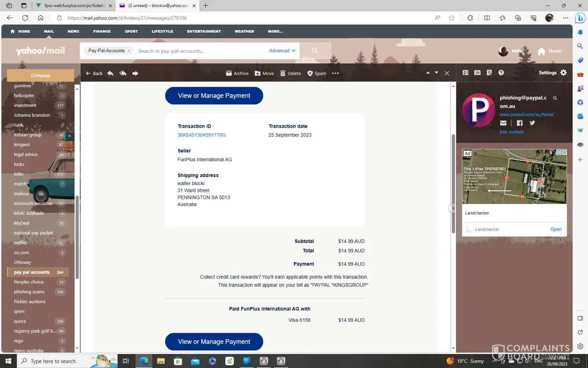Open the Contacts card icon in right panel

point(465,72)
